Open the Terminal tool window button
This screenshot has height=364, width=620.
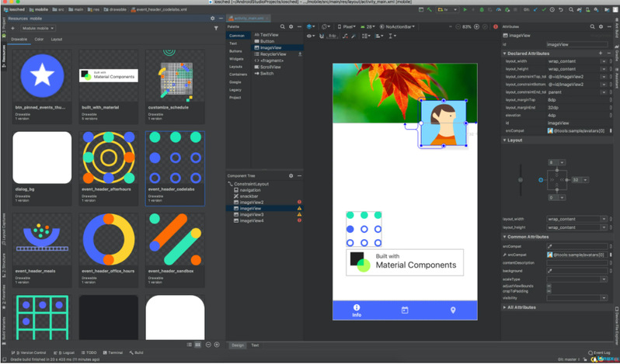(113, 352)
